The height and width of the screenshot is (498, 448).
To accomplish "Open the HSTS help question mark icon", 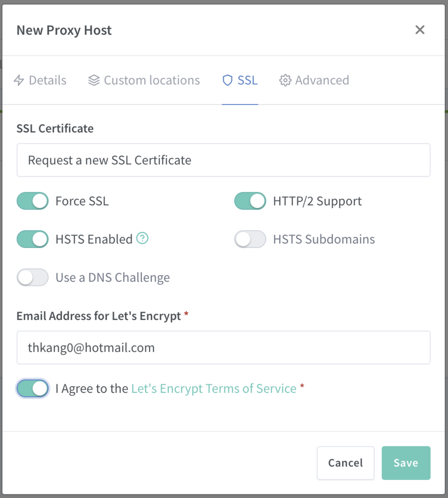I will 142,238.
